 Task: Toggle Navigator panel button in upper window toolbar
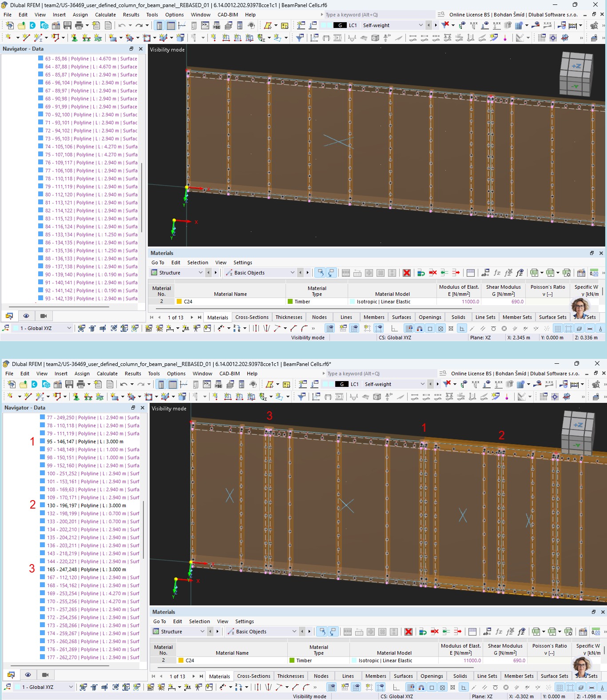(x=159, y=25)
